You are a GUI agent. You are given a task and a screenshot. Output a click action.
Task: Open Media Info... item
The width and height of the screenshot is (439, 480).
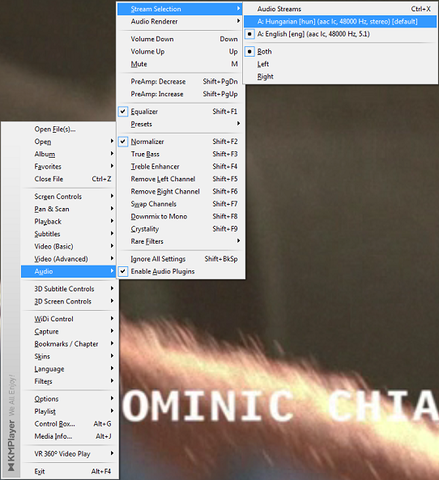(x=68, y=436)
